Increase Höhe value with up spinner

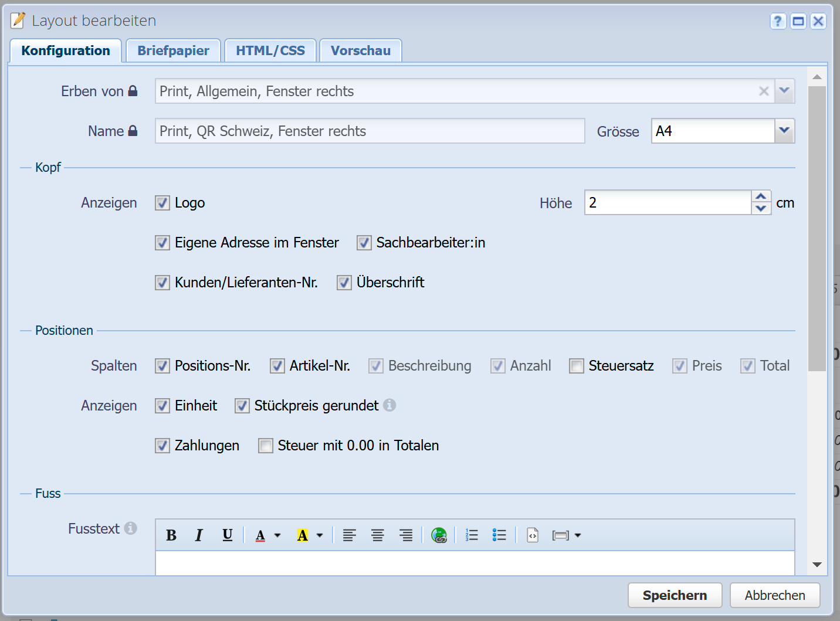click(x=761, y=196)
